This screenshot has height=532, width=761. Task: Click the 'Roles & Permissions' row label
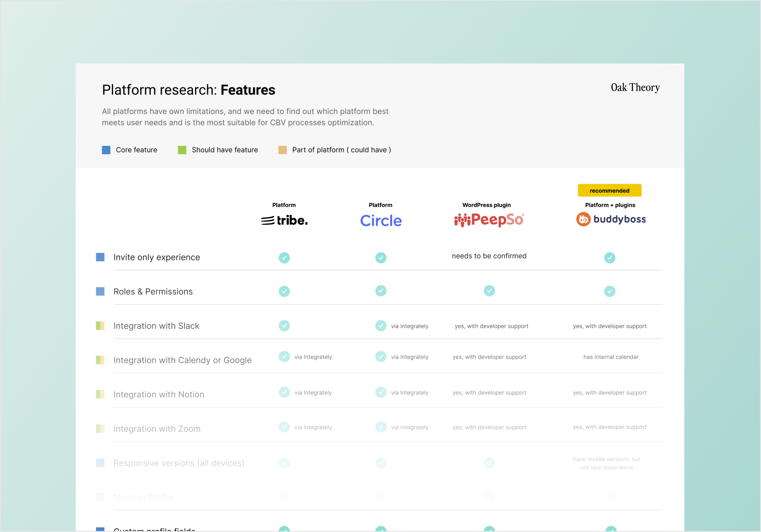click(153, 291)
